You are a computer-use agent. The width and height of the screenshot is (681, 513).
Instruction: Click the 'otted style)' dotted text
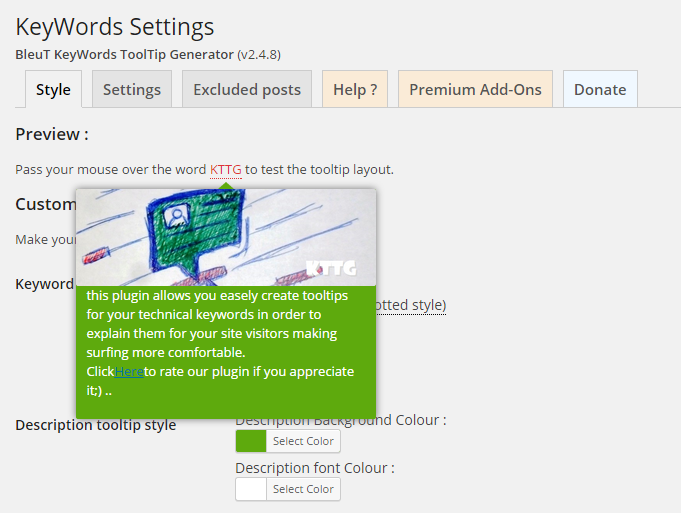point(411,305)
